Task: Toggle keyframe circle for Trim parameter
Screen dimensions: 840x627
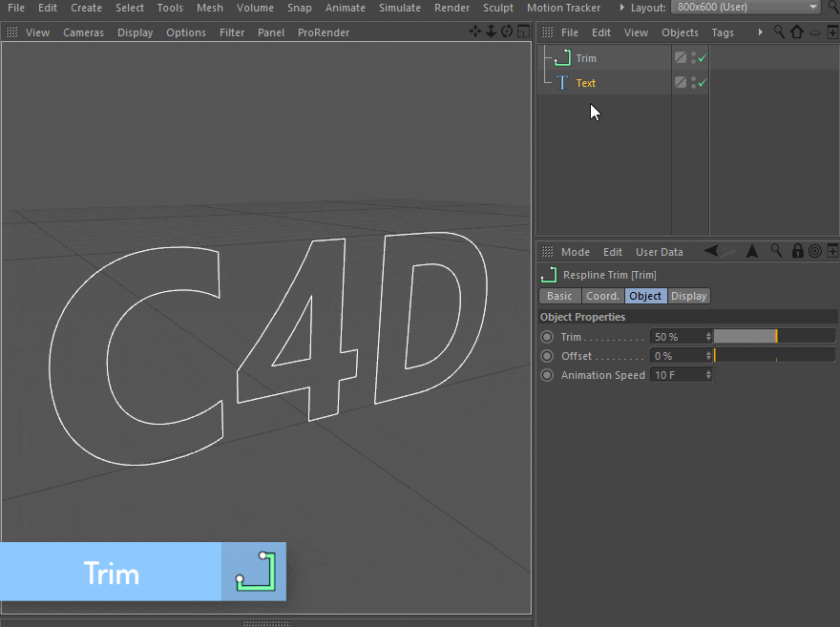Action: [547, 337]
